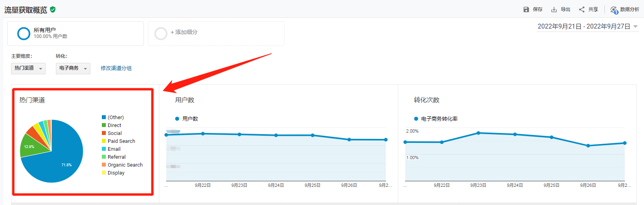
Task: Click the Export download icon
Action: pos(554,9)
